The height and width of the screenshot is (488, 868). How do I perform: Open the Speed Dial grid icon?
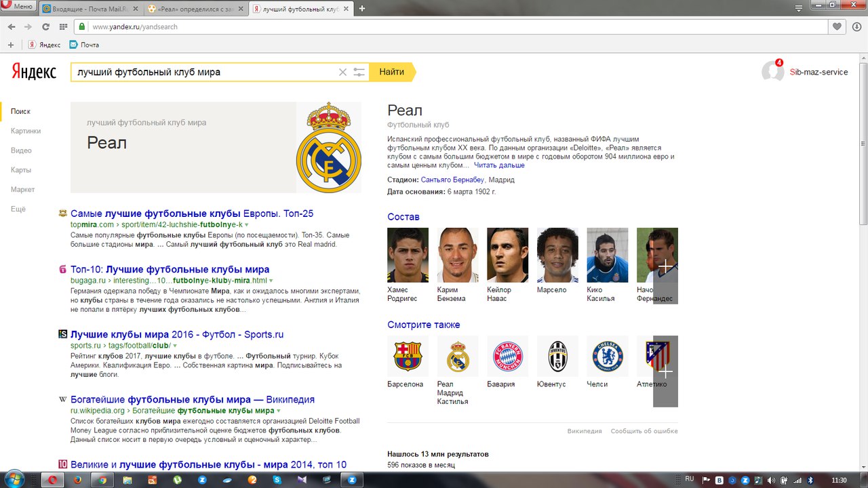(63, 26)
